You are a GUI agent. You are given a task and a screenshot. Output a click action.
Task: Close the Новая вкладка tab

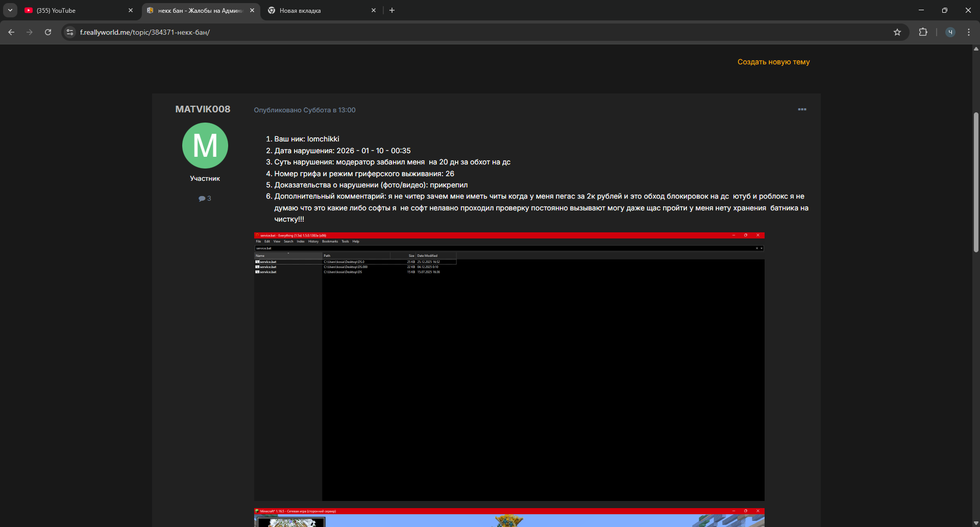[374, 10]
